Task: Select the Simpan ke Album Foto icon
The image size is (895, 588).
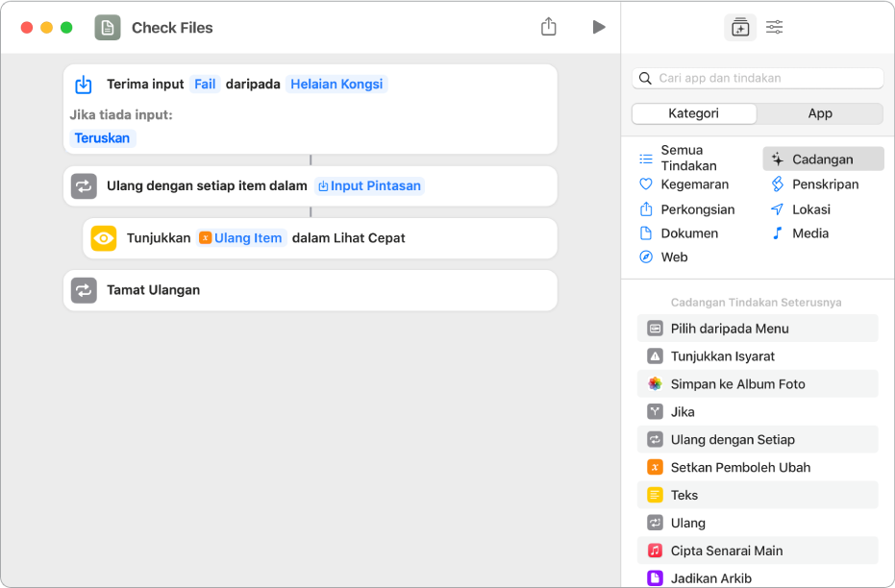Action: pos(655,384)
